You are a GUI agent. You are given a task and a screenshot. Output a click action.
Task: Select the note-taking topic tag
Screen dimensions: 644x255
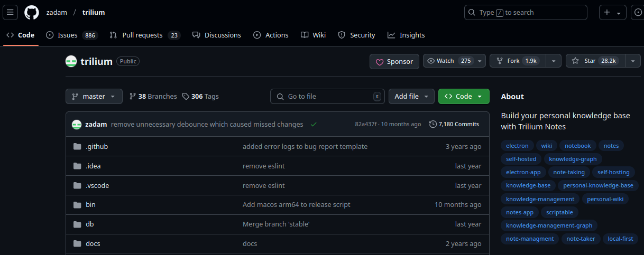pyautogui.click(x=569, y=172)
